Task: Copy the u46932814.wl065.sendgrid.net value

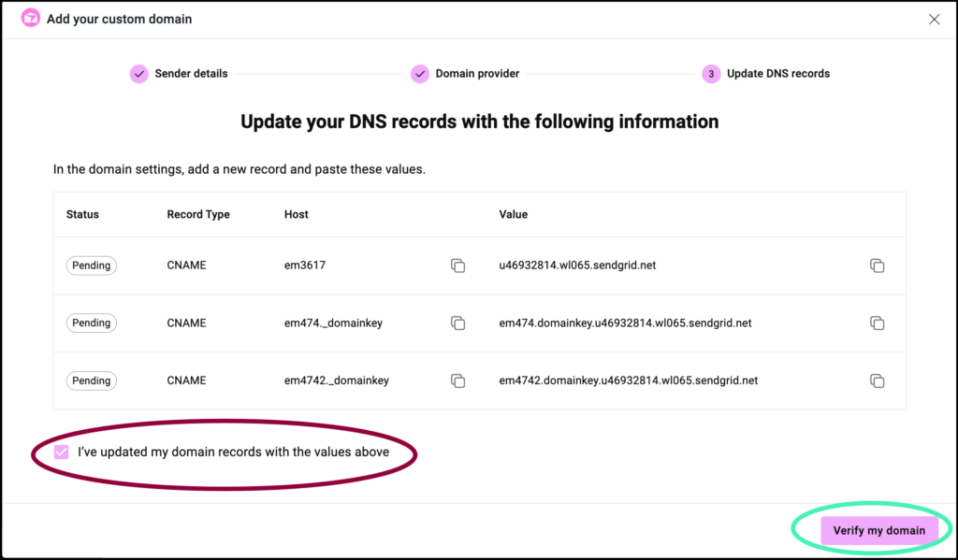Action: tap(877, 266)
